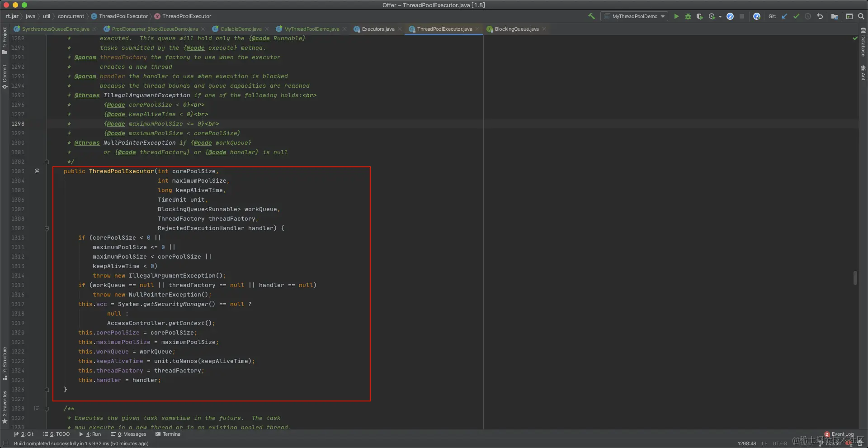
Task: Click the 1298:48 cursor position indicator
Action: click(747, 443)
